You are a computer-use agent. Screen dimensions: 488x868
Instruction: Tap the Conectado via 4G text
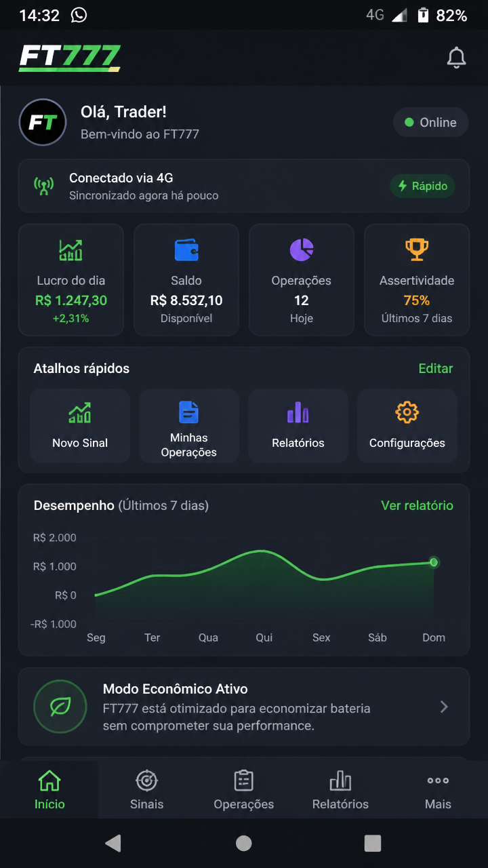click(121, 178)
